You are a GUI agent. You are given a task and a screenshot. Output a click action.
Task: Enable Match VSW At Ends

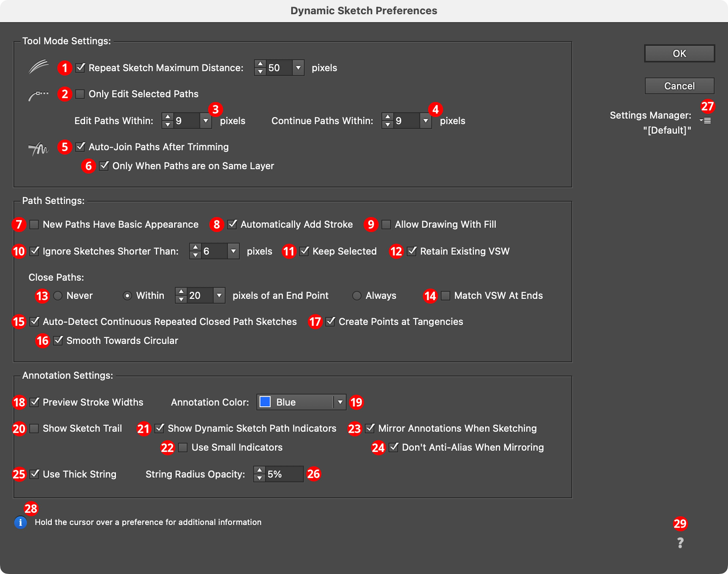pos(446,296)
